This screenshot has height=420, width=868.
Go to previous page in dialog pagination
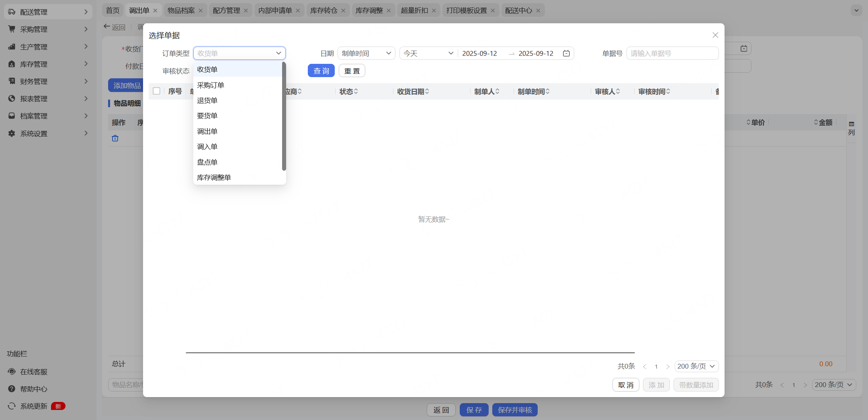tap(645, 367)
